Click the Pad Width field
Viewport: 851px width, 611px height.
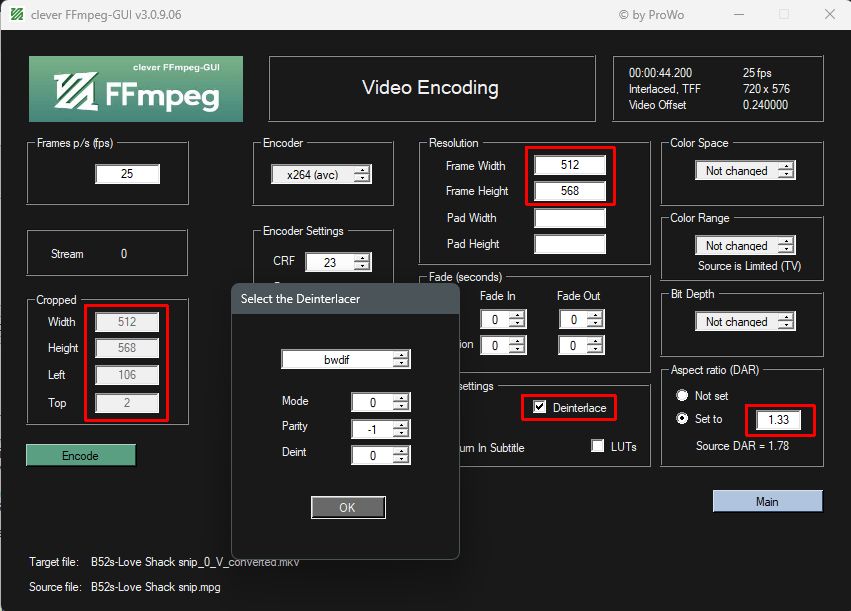coord(570,218)
